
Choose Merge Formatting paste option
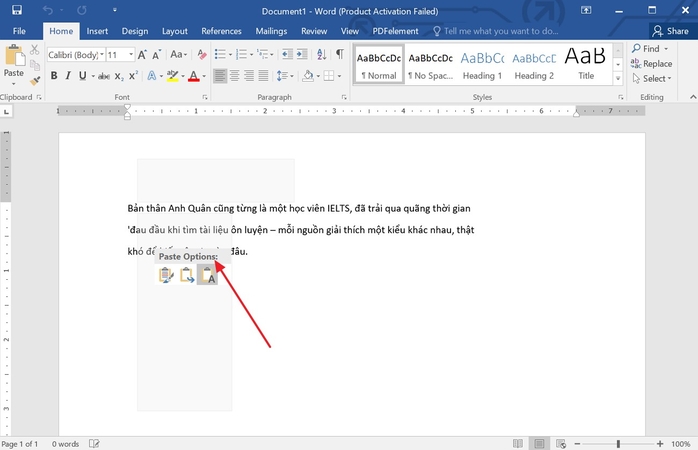pyautogui.click(x=187, y=275)
